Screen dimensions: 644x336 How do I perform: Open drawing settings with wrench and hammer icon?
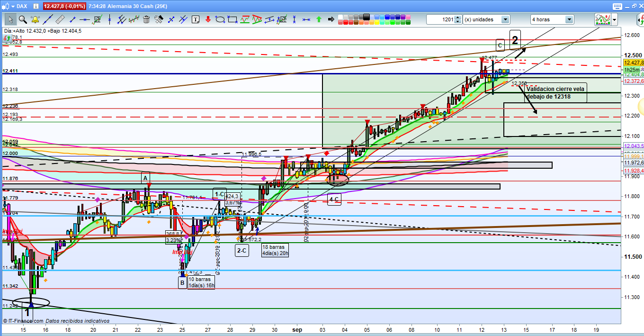(159, 19)
